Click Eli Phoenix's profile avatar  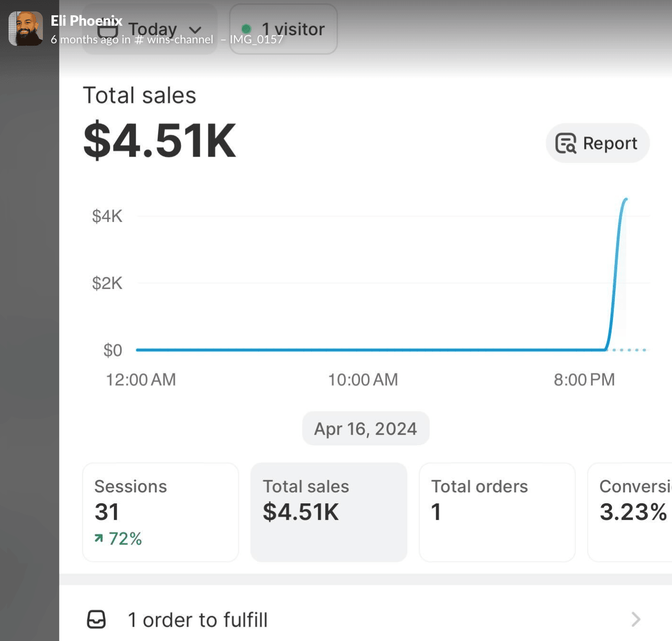pos(26,29)
